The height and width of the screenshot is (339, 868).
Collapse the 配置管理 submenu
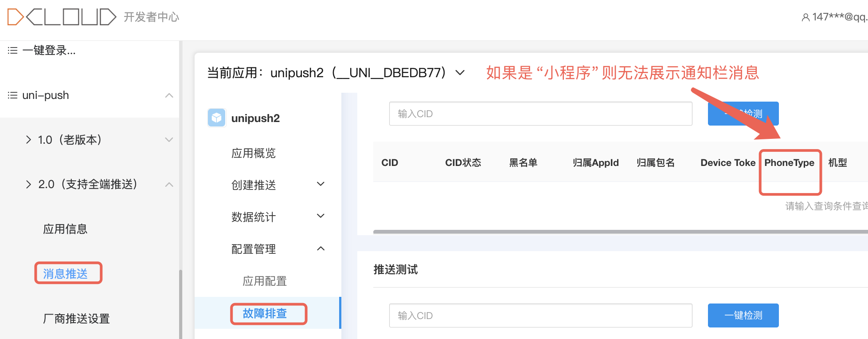pos(321,248)
